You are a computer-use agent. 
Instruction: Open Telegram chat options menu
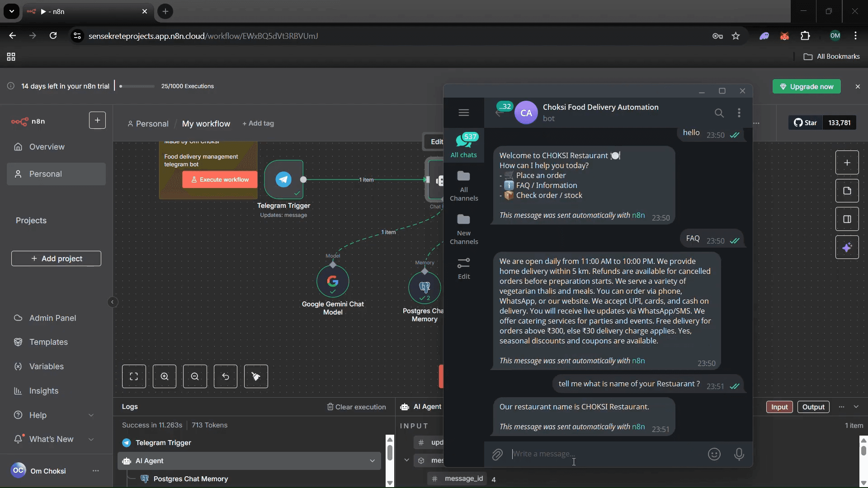(x=739, y=113)
